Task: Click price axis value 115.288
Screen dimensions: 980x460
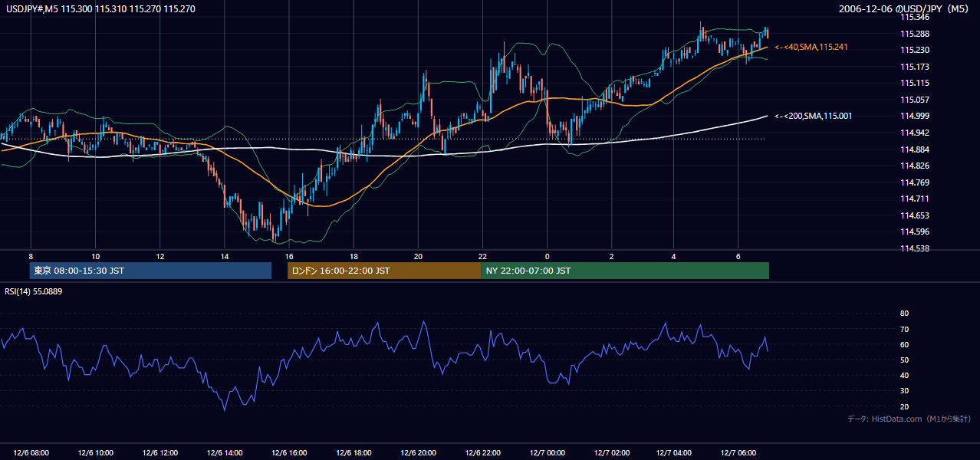Action: click(914, 34)
